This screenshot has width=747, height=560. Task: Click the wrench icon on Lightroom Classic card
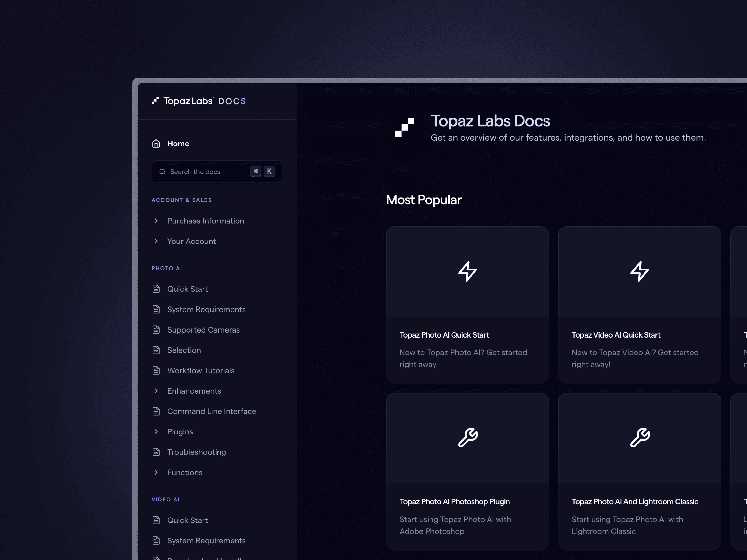click(x=640, y=437)
